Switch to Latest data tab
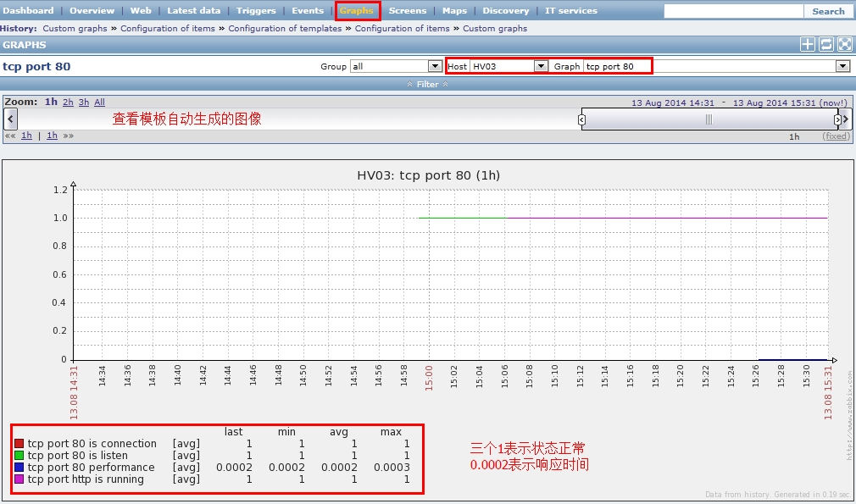This screenshot has height=504, width=856. (x=193, y=11)
